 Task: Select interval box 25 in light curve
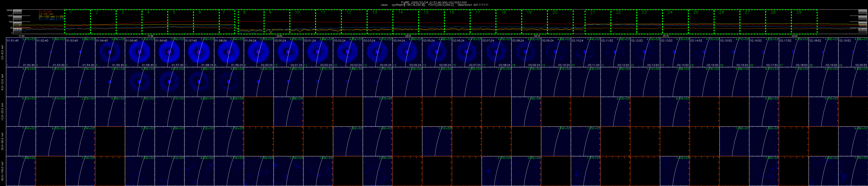(701, 22)
